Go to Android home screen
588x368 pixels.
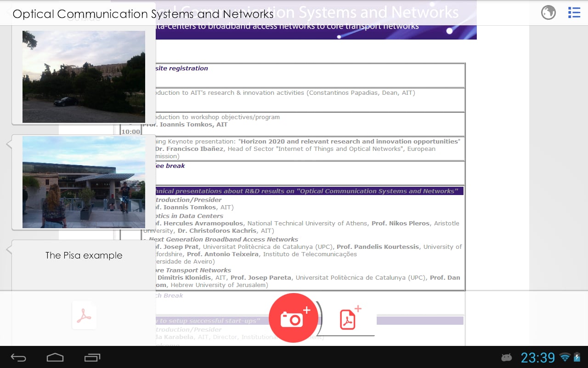click(x=55, y=357)
